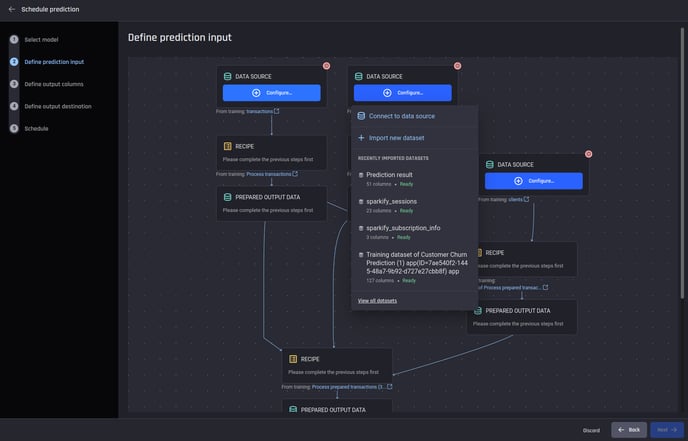The width and height of the screenshot is (688, 441).
Task: Click the dataset icon beside Prediction result
Action: [x=361, y=175]
